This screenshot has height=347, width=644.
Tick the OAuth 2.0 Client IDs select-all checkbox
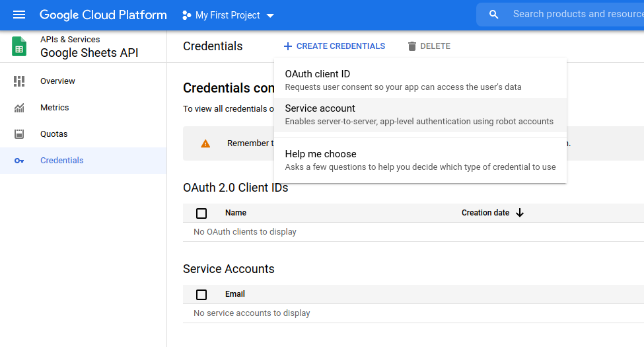click(x=201, y=213)
